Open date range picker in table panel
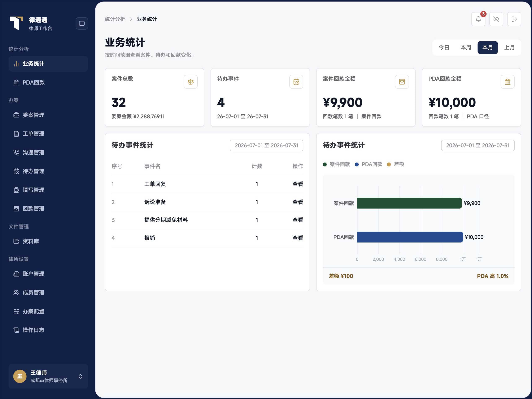This screenshot has width=532, height=399. pyautogui.click(x=266, y=146)
